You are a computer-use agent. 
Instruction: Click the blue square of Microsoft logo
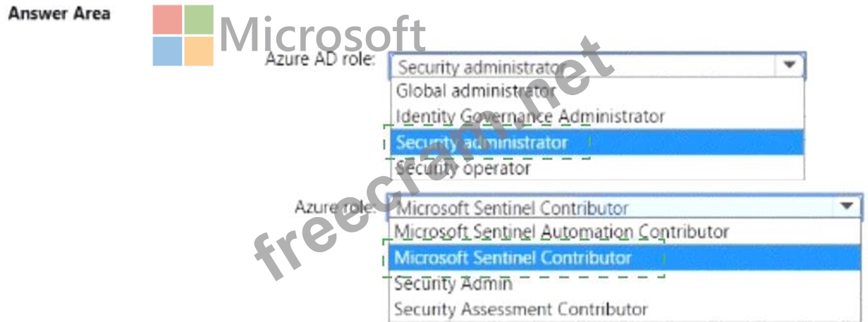point(167,51)
